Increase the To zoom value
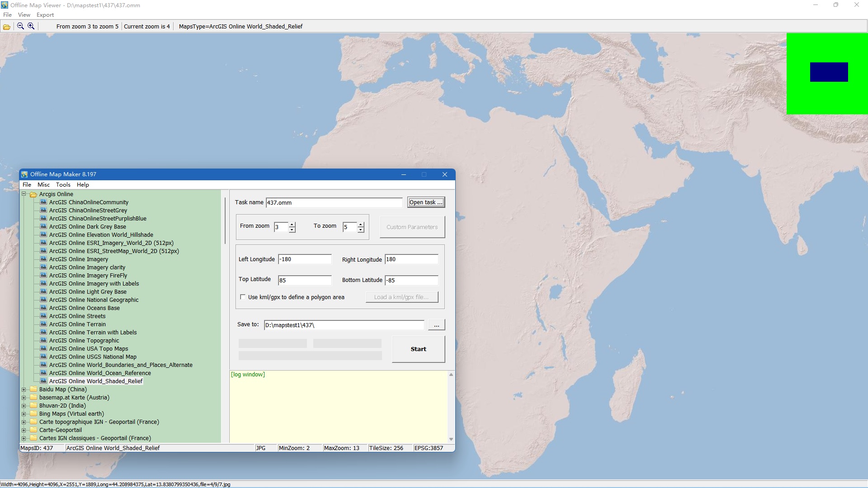Screen dimensions: 868x488 click(361, 224)
